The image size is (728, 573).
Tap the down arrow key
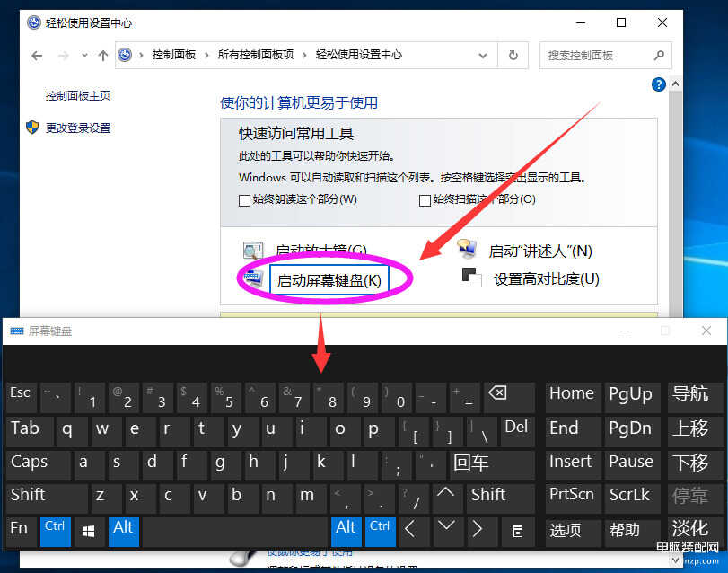click(x=448, y=533)
